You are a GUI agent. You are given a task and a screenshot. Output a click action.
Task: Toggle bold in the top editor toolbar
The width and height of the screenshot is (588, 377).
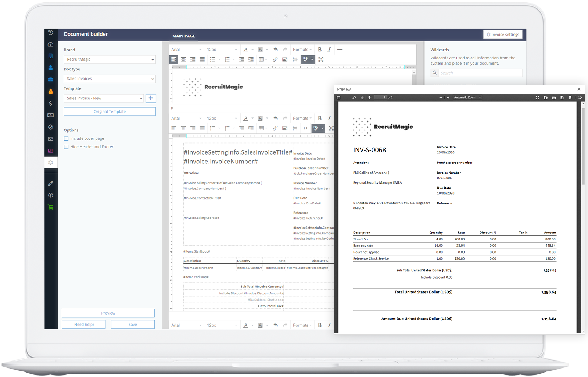[320, 50]
